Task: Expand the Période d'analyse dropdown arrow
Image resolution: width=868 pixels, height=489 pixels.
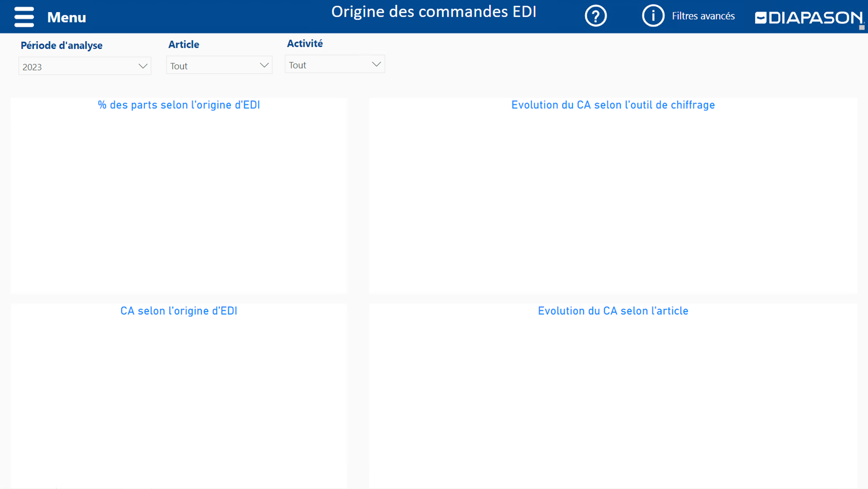Action: 142,66
